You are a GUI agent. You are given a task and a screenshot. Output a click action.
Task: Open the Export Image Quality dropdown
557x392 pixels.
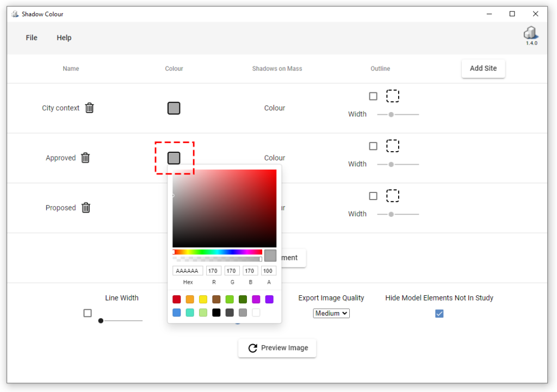[x=331, y=313]
